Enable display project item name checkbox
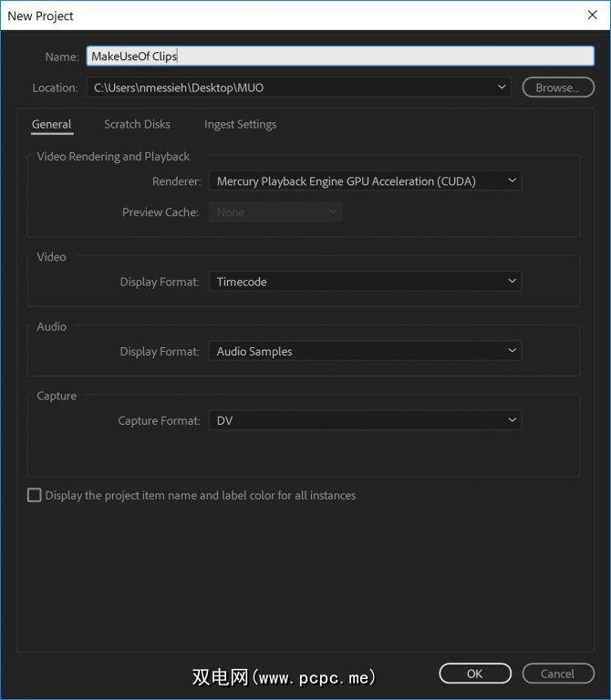Image resolution: width=611 pixels, height=700 pixels. 35,495
